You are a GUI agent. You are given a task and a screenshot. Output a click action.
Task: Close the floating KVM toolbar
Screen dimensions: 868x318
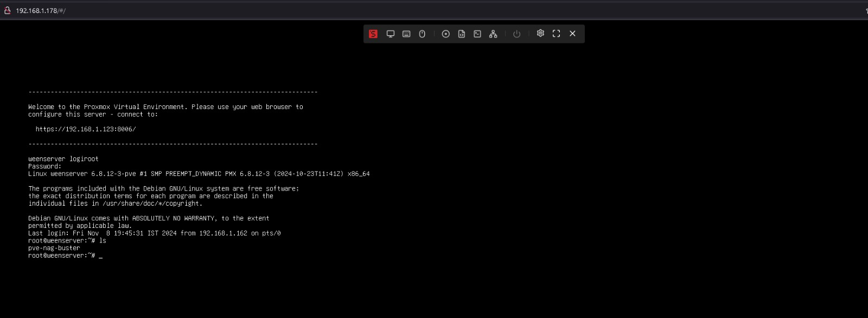(572, 34)
